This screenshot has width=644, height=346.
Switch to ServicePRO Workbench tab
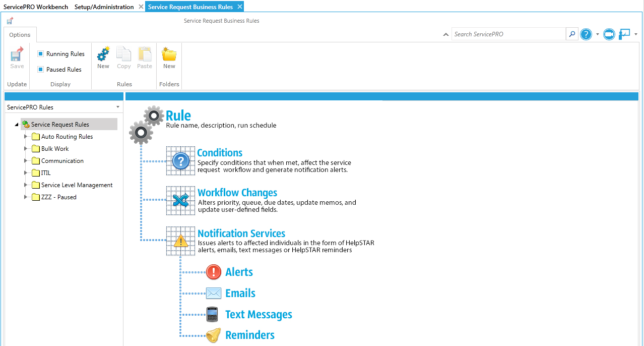tap(36, 7)
